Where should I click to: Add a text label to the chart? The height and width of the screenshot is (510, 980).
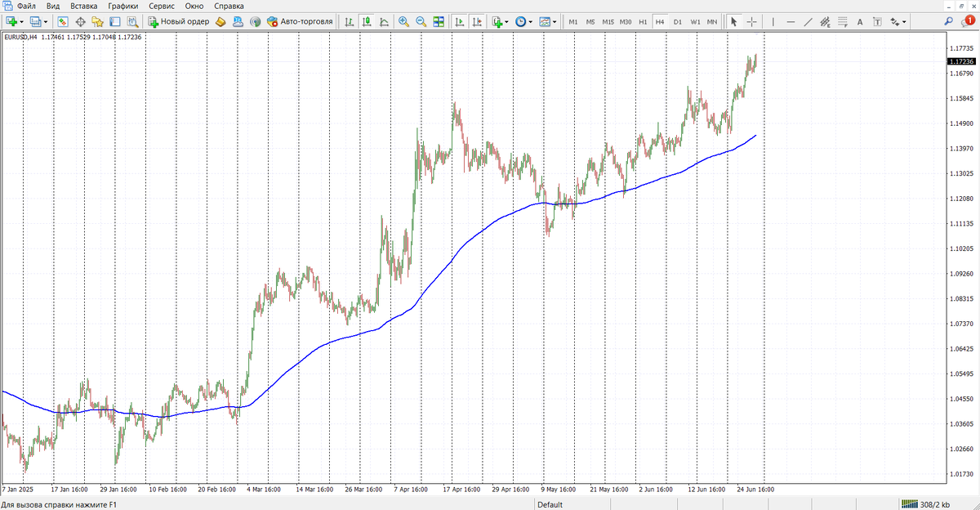coord(860,22)
